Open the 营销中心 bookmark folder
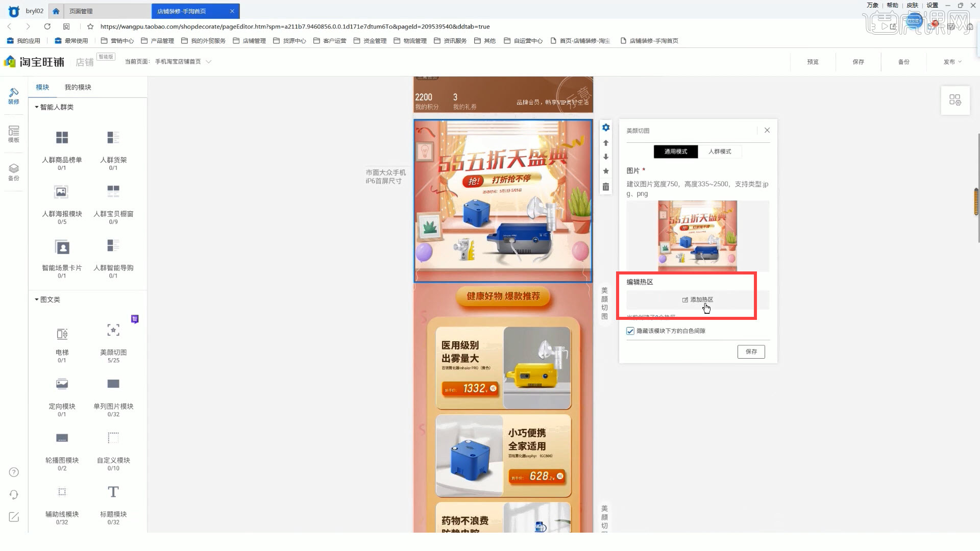Screen dimensions: 980x551 click(x=117, y=41)
